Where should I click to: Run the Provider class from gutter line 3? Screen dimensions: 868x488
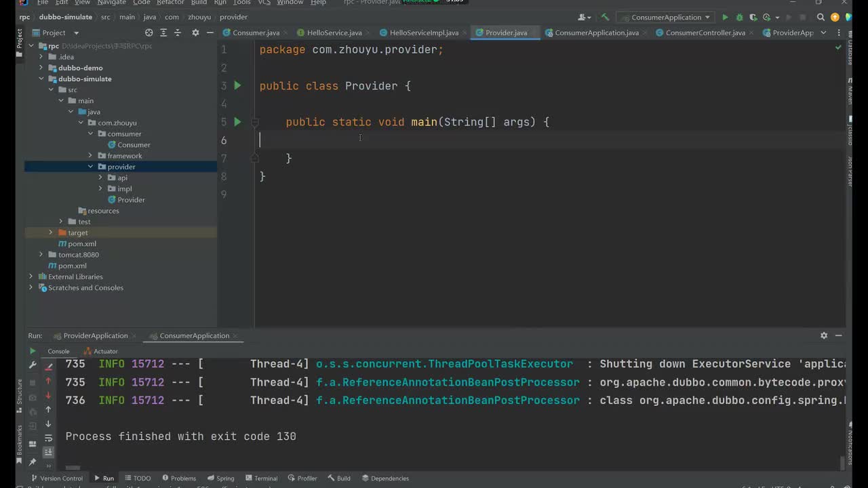[237, 85]
